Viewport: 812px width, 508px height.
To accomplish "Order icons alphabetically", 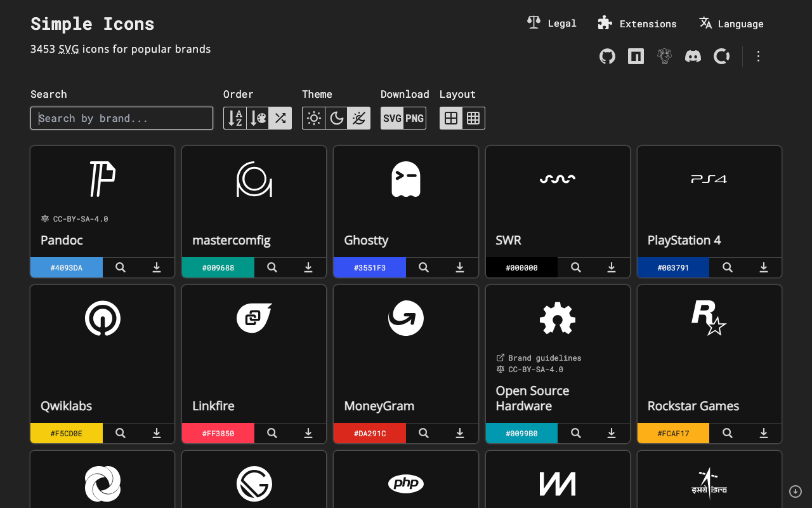I will (235, 118).
